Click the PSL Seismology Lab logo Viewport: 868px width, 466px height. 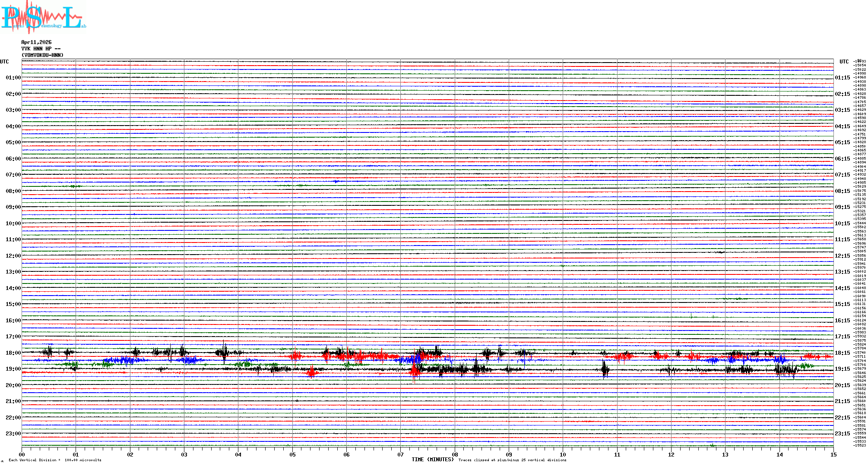point(43,17)
